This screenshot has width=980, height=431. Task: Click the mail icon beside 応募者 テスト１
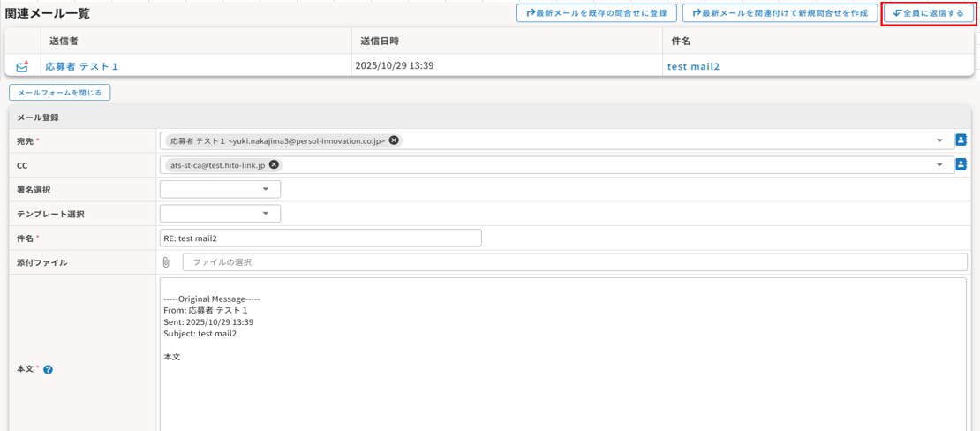pyautogui.click(x=22, y=66)
